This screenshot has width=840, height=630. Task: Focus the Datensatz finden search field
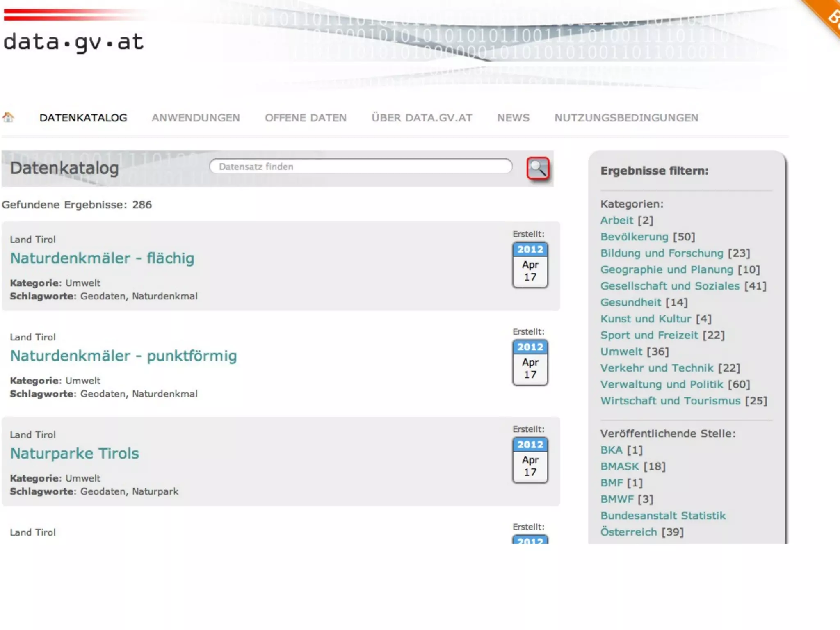[361, 167]
